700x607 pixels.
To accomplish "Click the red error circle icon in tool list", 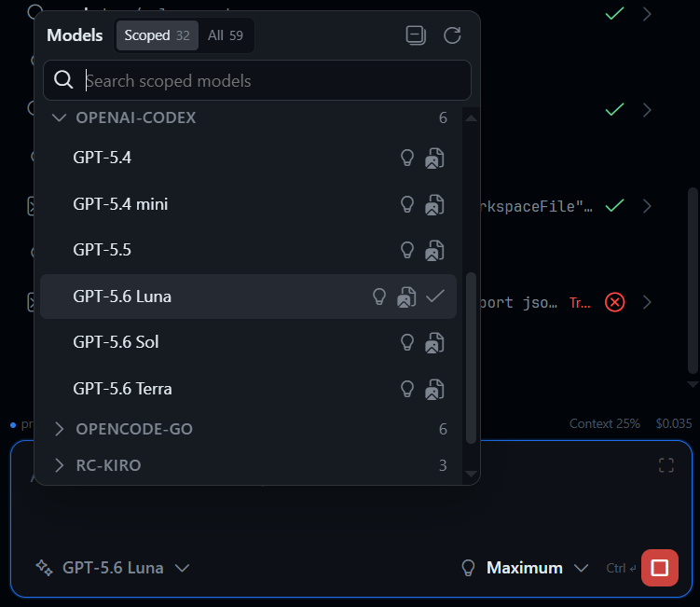I will coord(615,302).
